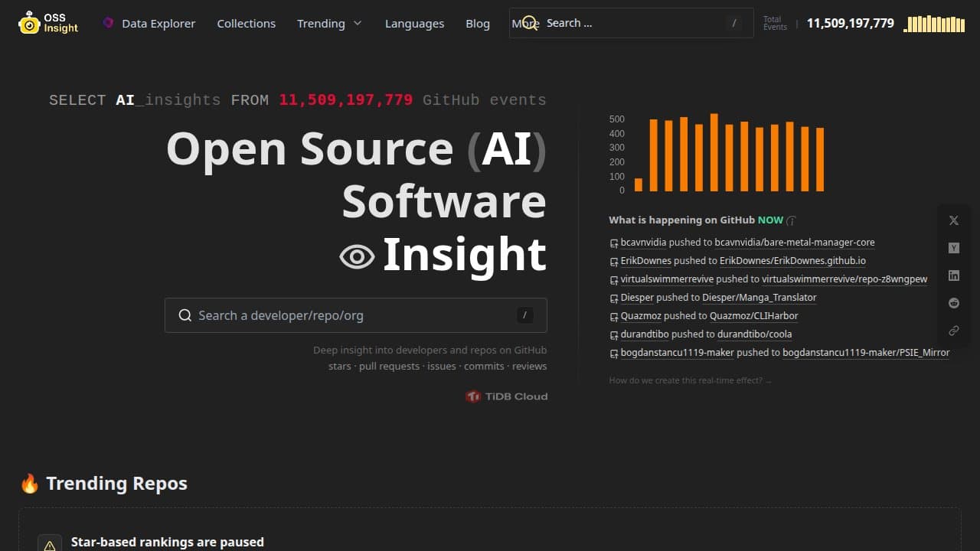This screenshot has height=551, width=980.
Task: Click the purple Data Explorer icon
Action: [x=108, y=23]
